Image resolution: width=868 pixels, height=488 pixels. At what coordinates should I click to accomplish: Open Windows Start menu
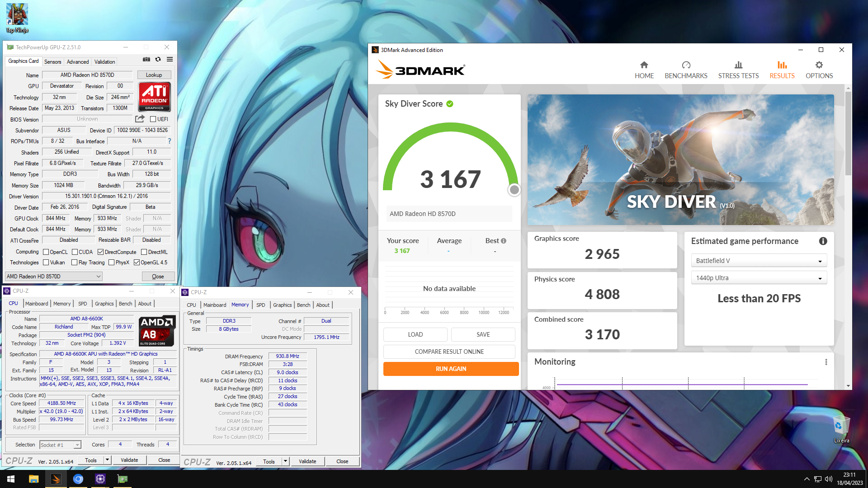11,479
